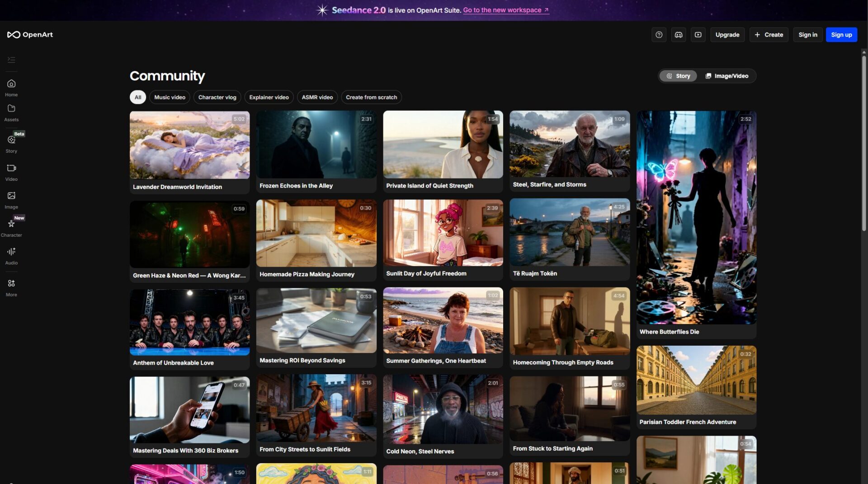This screenshot has height=484, width=868.
Task: Expand the collapsed sidebar menu
Action: point(11,60)
